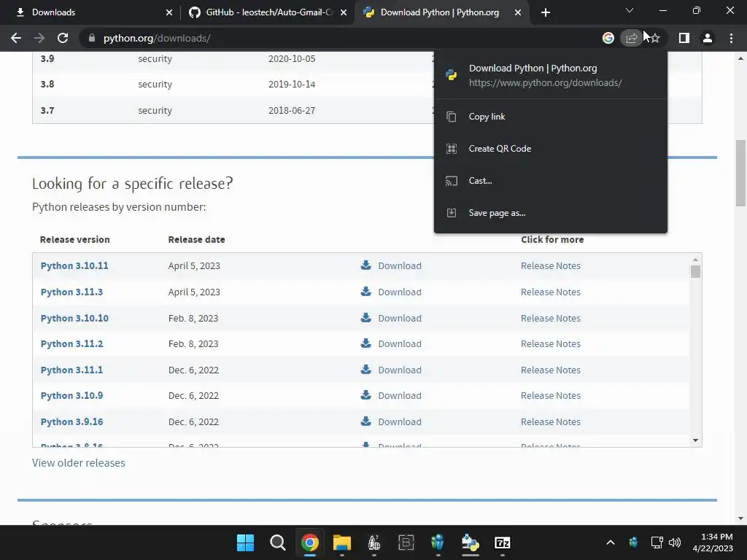Switch to the Downloads tab
Screen dimensions: 747x560
90,12
